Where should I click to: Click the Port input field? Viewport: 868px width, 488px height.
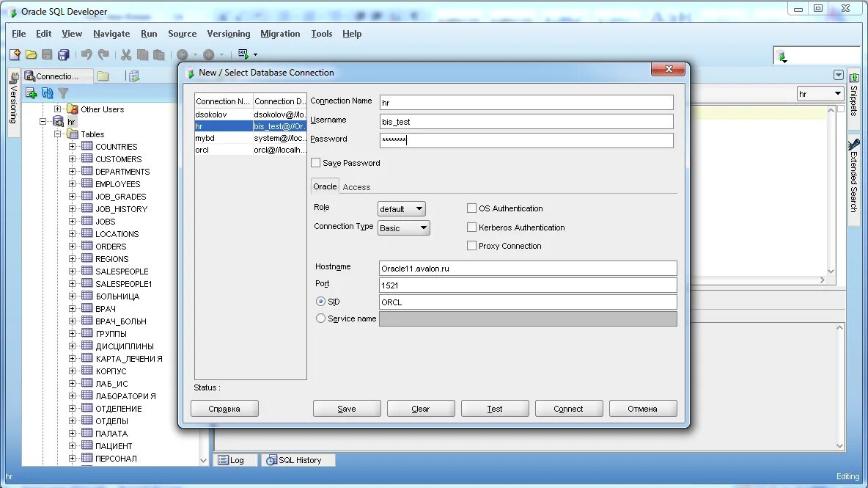click(528, 285)
